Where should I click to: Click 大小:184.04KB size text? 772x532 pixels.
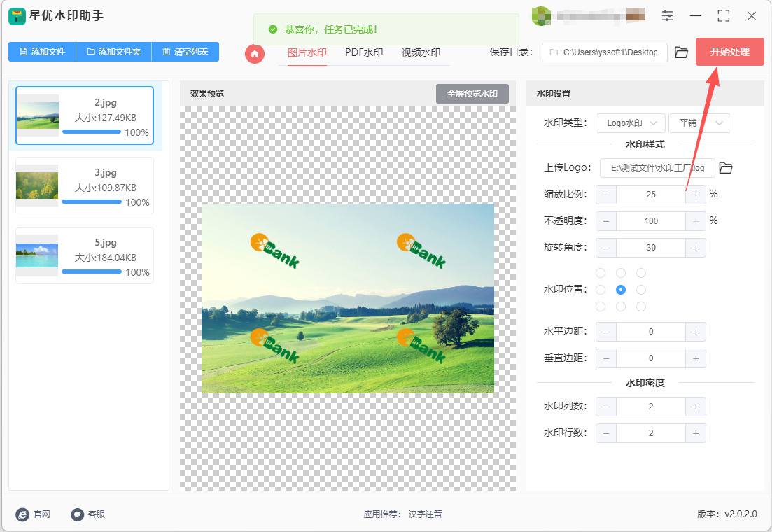[106, 258]
